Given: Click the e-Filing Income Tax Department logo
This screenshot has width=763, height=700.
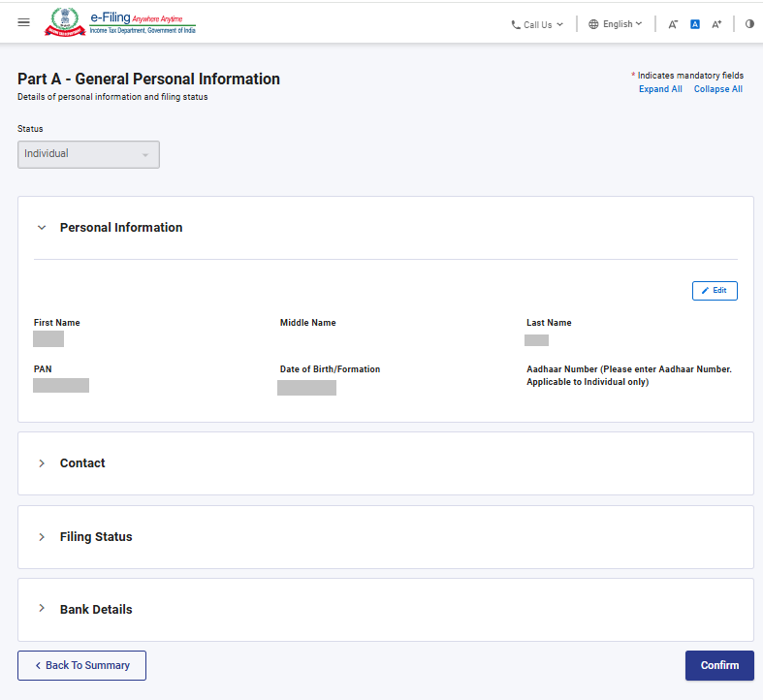Looking at the screenshot, I should coord(120,22).
